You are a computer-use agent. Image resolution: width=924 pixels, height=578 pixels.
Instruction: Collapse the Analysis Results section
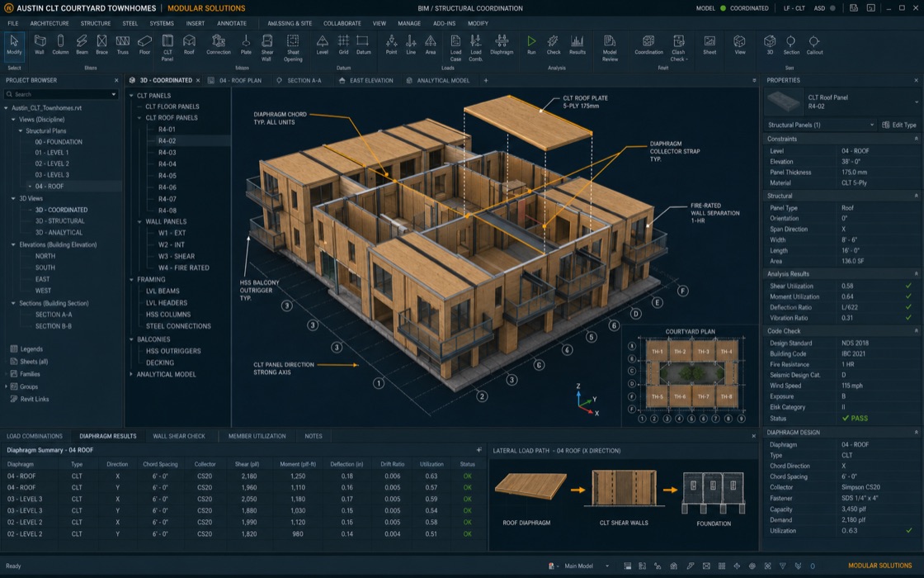pyautogui.click(x=916, y=273)
